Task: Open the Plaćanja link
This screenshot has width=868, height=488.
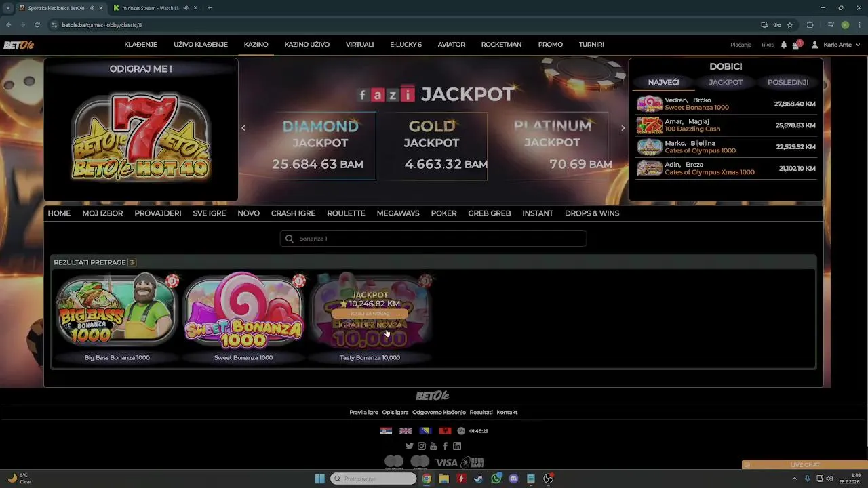Action: pos(741,45)
